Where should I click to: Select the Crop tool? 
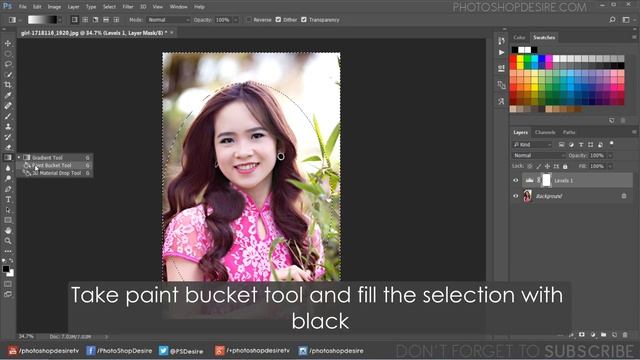[8, 85]
